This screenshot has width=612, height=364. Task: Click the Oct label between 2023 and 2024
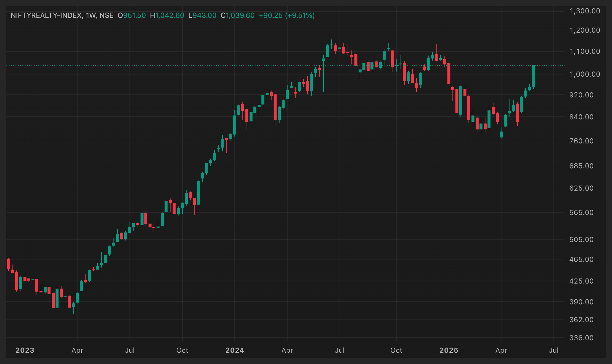tap(182, 350)
